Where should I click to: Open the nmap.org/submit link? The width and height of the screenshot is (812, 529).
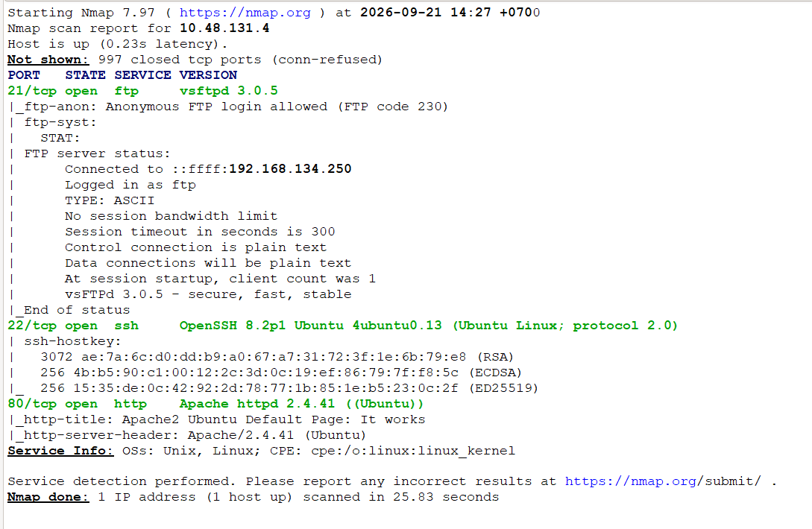663,481
